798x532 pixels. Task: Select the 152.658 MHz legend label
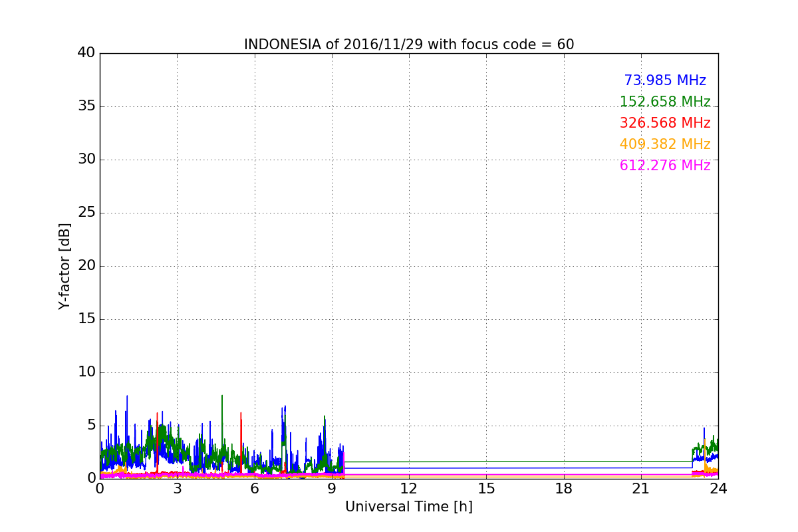[665, 102]
